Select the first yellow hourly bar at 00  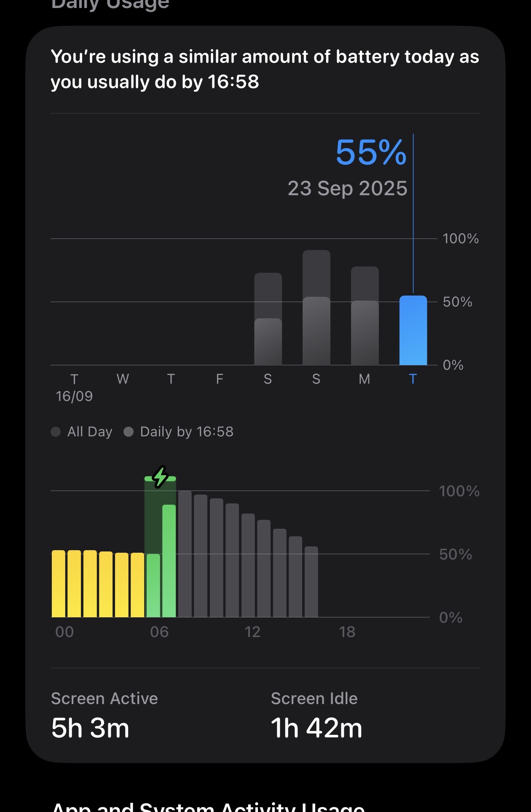point(59,584)
